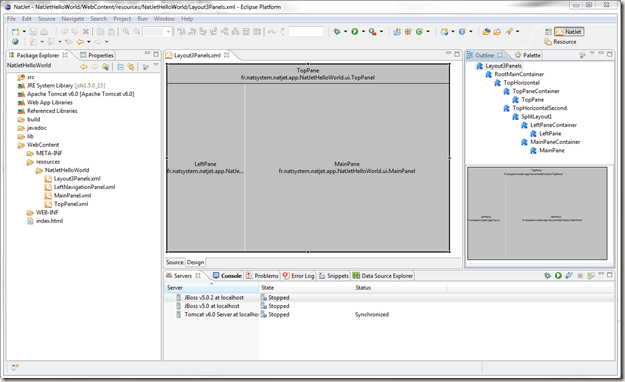Minimize the Package Explorer view
The height and width of the screenshot is (382, 625).
[147, 53]
